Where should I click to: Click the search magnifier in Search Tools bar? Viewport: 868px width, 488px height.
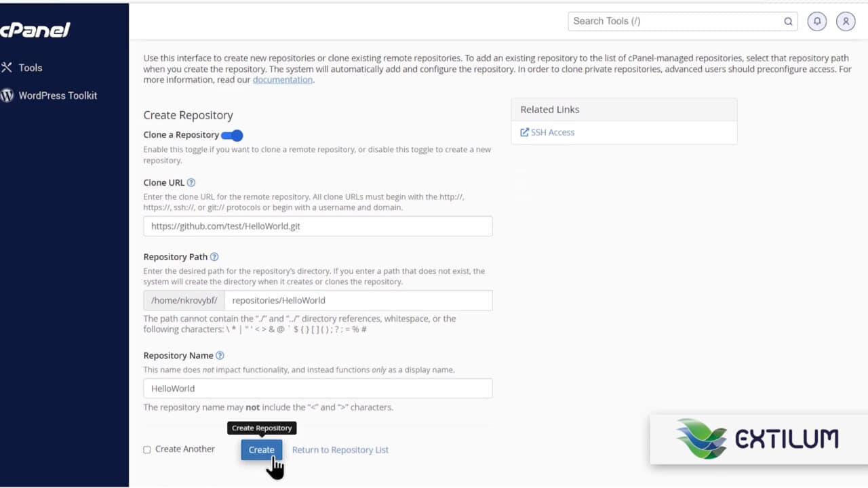point(787,21)
